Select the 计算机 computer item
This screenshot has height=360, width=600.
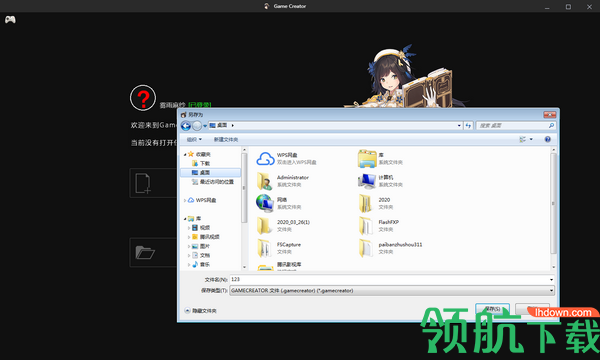click(x=381, y=181)
